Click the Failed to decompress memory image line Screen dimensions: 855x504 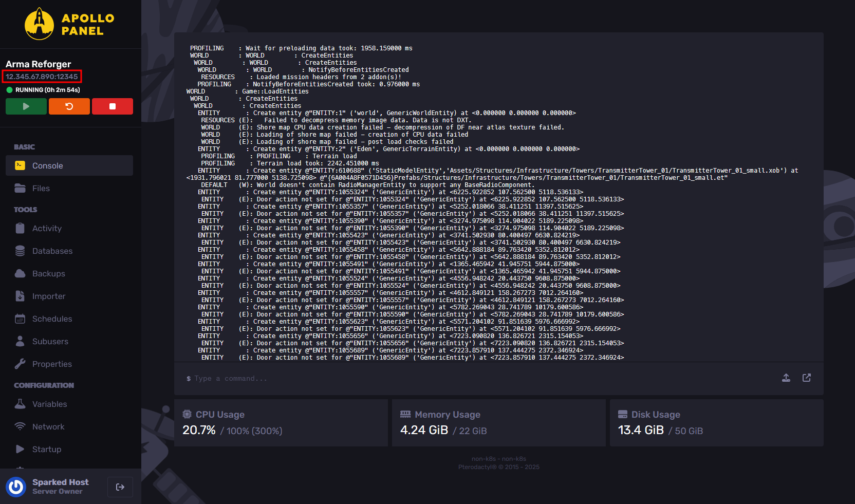click(x=336, y=120)
